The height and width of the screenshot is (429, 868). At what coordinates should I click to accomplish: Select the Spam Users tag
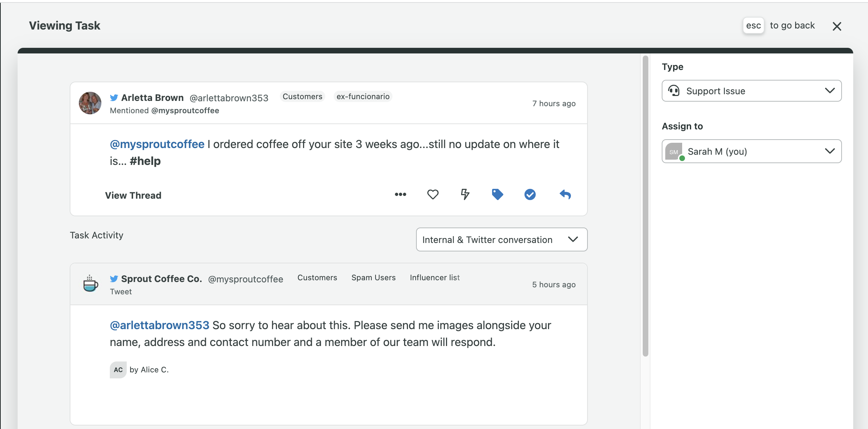[373, 277]
